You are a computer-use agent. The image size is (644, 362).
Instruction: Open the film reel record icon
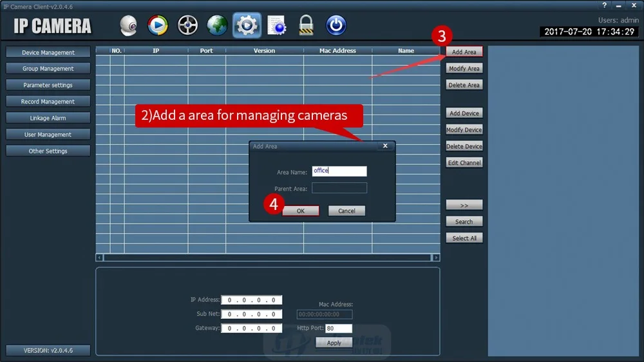coord(187,25)
